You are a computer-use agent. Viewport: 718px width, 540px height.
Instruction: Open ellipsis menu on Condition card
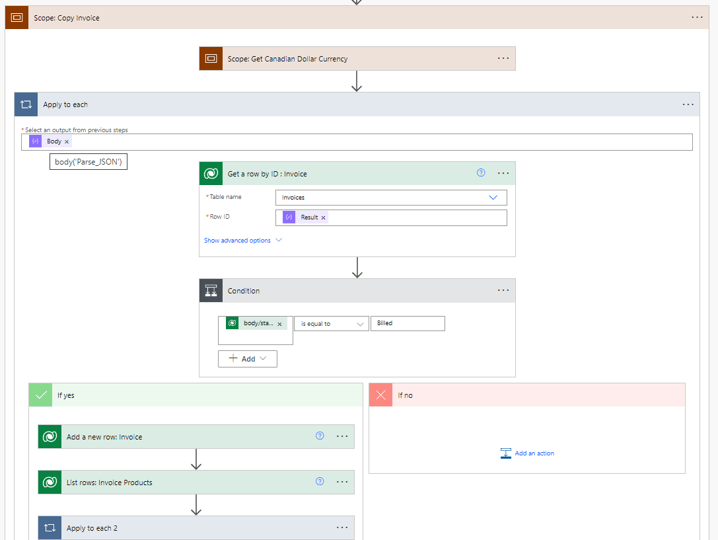[x=503, y=291]
